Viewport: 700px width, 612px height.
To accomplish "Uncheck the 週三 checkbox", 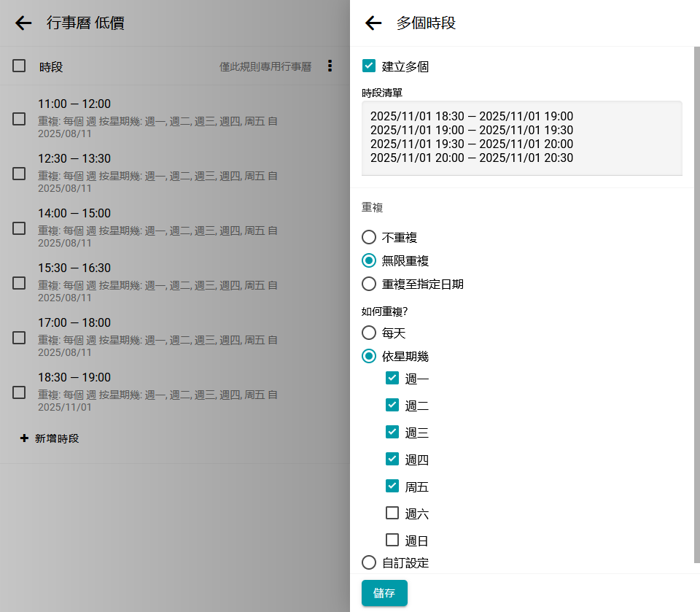I will click(x=392, y=432).
